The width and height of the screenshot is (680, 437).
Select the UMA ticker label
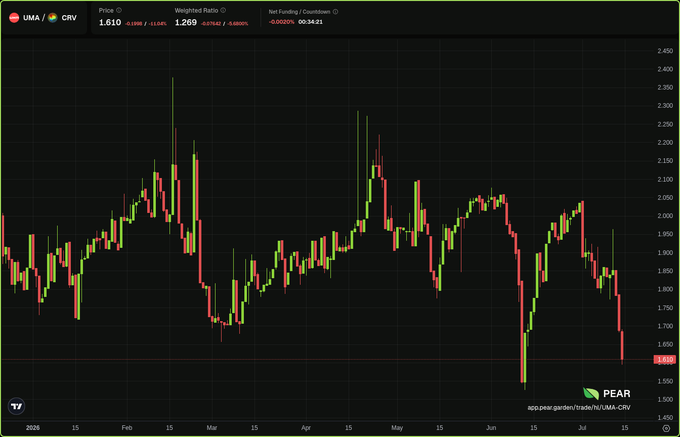tap(31, 18)
